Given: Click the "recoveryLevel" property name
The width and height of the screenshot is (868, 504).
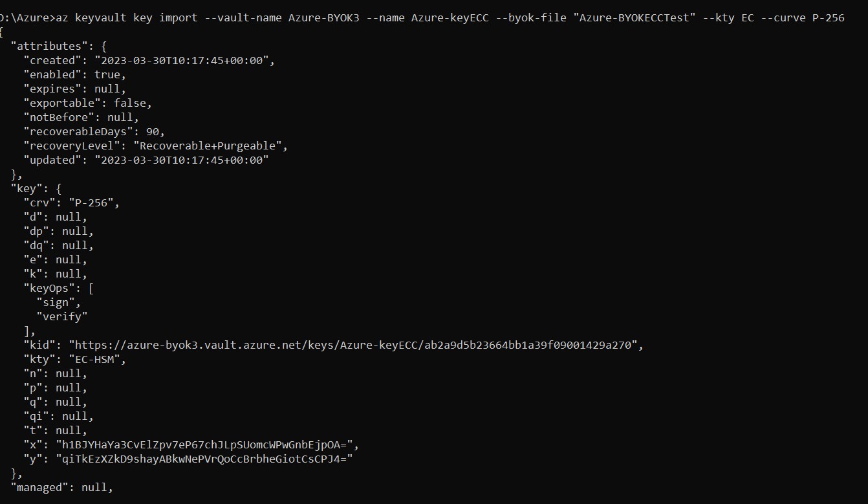Looking at the screenshot, I should click(x=72, y=146).
